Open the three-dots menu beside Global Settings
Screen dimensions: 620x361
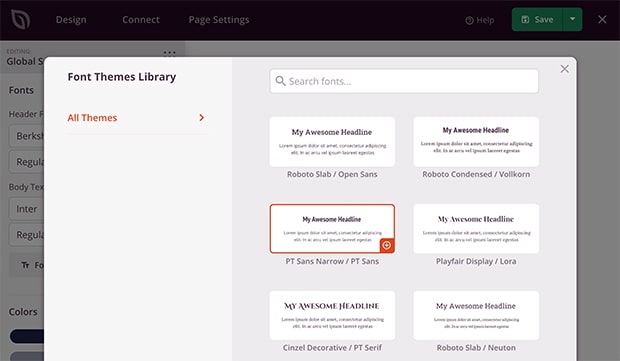coord(169,53)
